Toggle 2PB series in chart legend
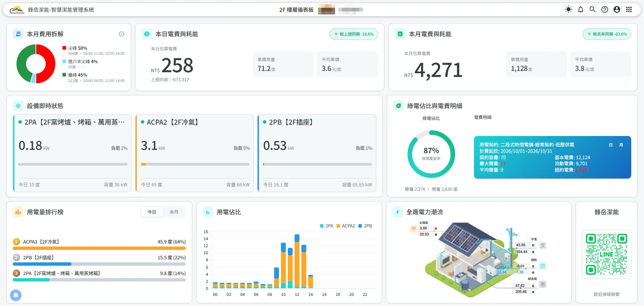Image resolution: width=644 pixels, height=306 pixels. pos(365,226)
